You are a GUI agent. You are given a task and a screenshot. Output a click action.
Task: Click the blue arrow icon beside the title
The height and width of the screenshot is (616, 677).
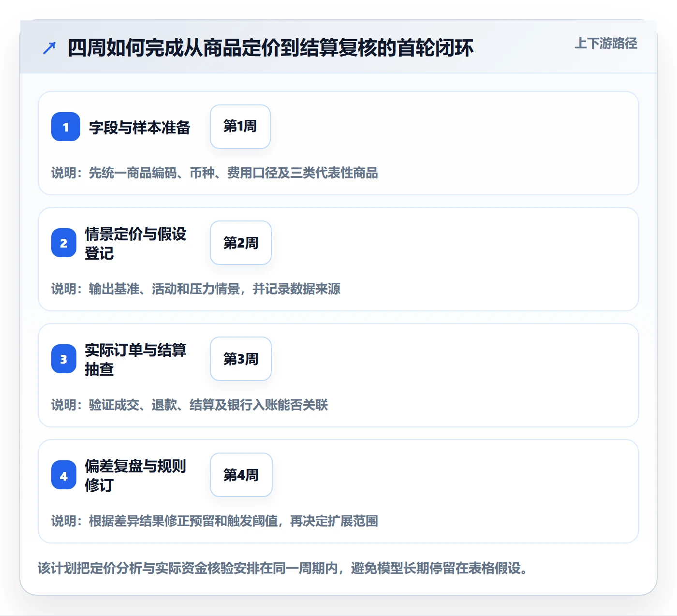(x=49, y=48)
